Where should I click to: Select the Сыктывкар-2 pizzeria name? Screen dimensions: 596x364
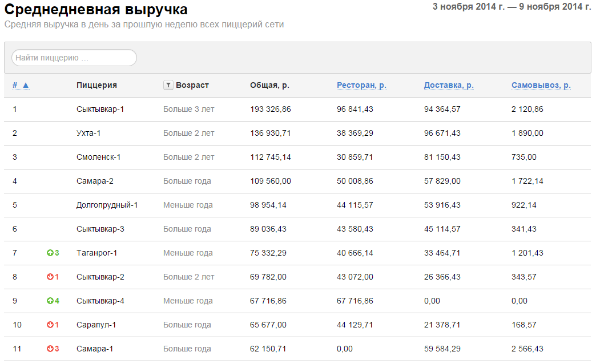click(100, 277)
